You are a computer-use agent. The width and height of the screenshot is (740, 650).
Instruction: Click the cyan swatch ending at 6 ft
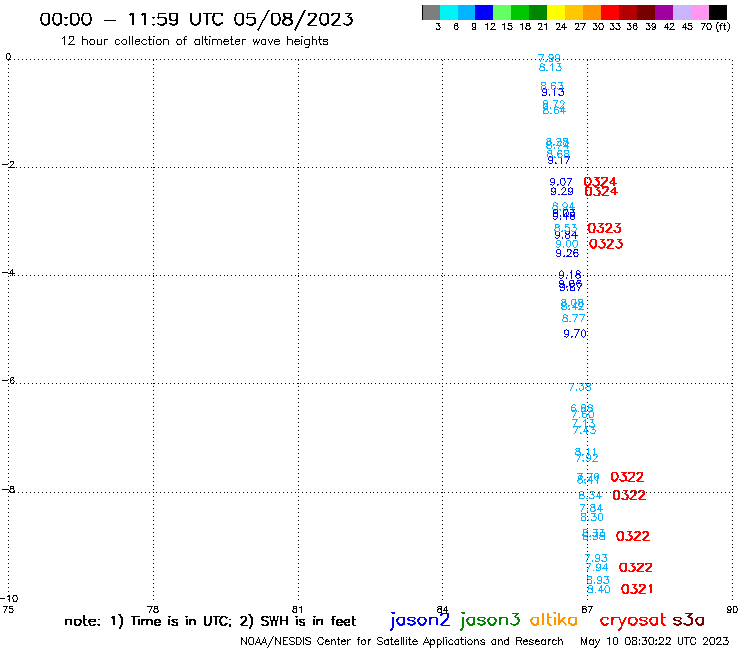[449, 12]
